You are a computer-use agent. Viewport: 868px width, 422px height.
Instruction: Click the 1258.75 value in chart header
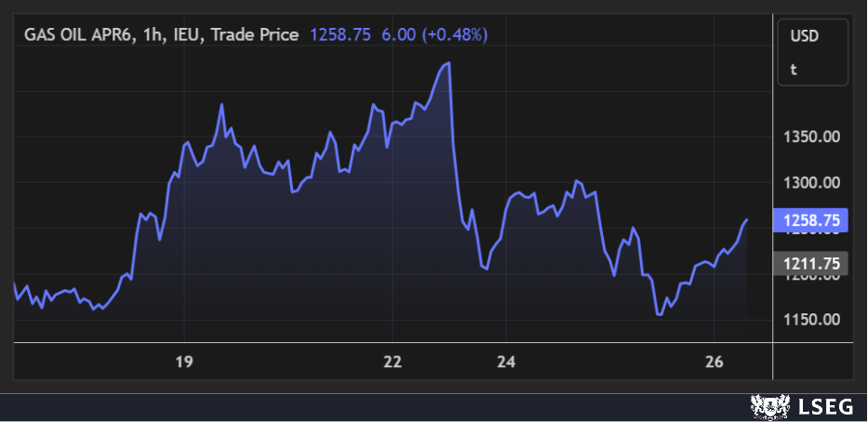(340, 34)
